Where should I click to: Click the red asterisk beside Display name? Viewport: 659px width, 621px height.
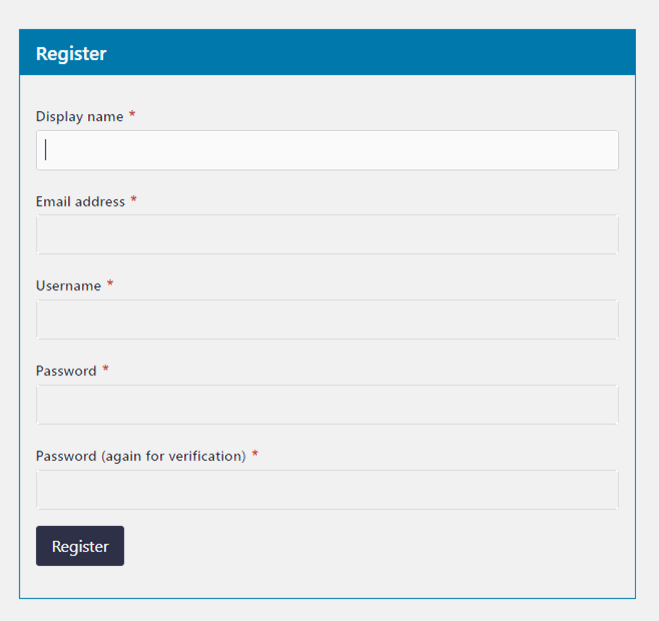tap(132, 116)
